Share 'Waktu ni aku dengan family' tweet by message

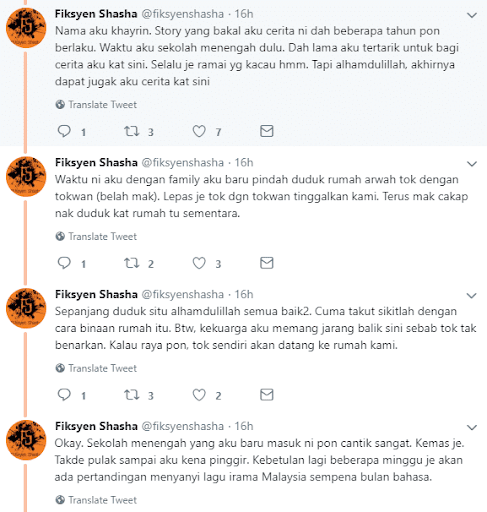[x=267, y=263]
